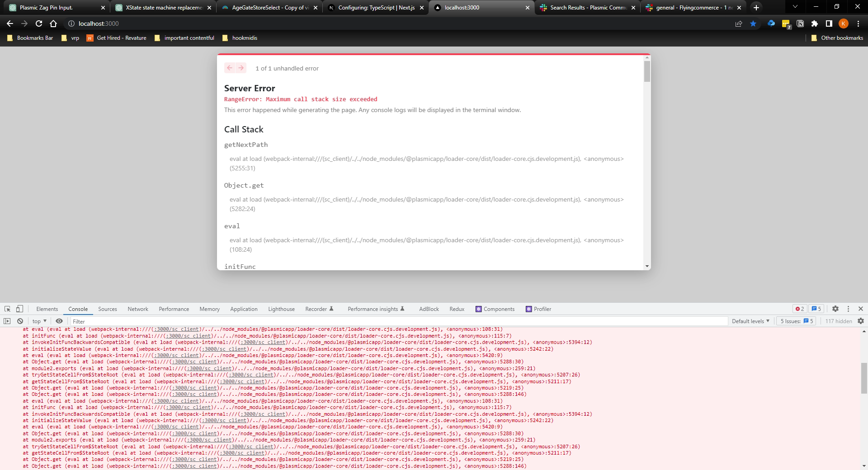Show the console sidebar panel
Viewport: 868px width, 470px height.
pyautogui.click(x=7, y=321)
